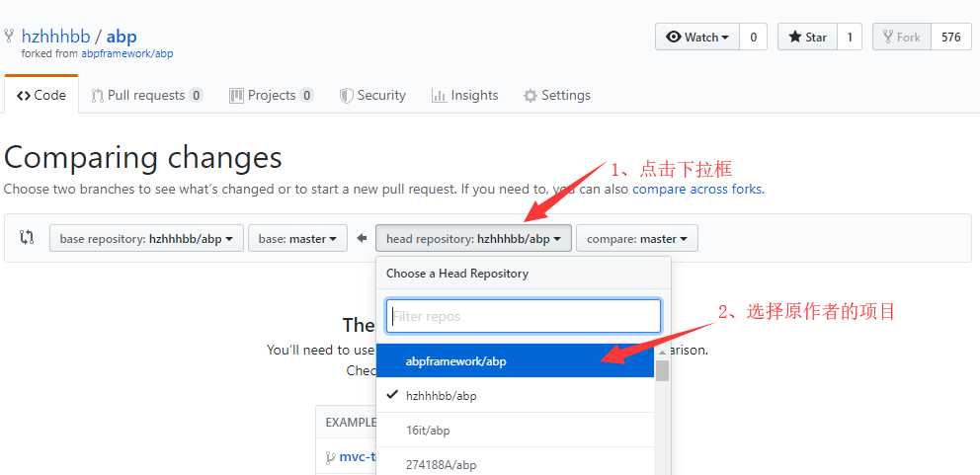Open the abpframework/abp forked-from link
The height and width of the screenshot is (475, 980).
(126, 53)
